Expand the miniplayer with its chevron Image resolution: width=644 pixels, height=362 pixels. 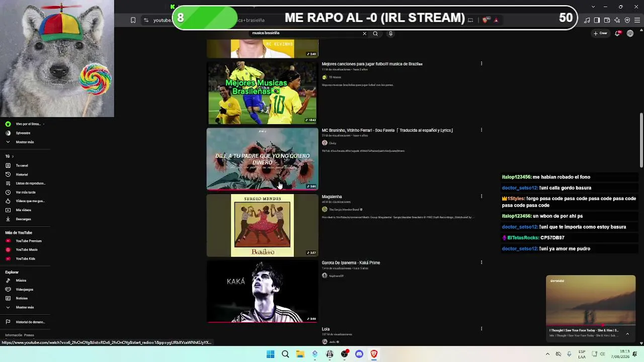tap(627, 333)
